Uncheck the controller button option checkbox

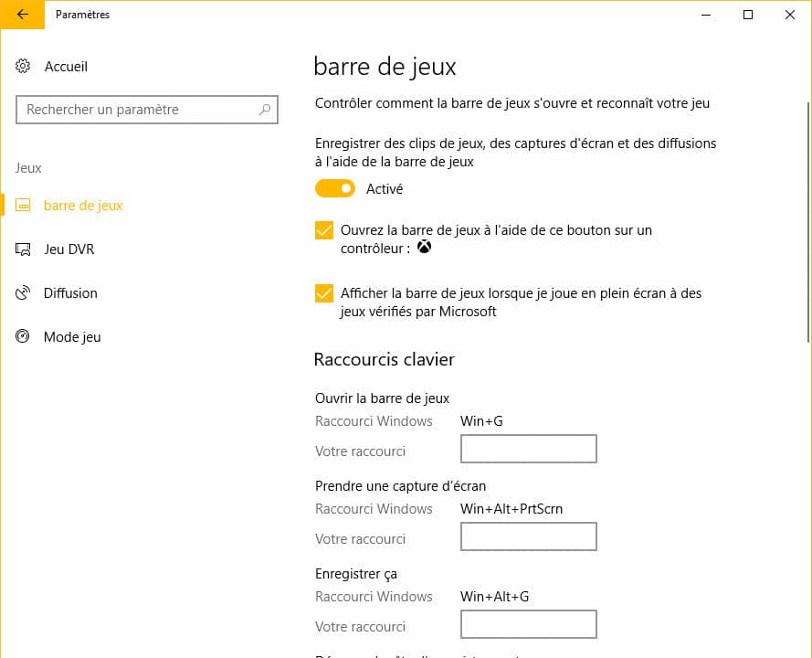click(x=324, y=230)
